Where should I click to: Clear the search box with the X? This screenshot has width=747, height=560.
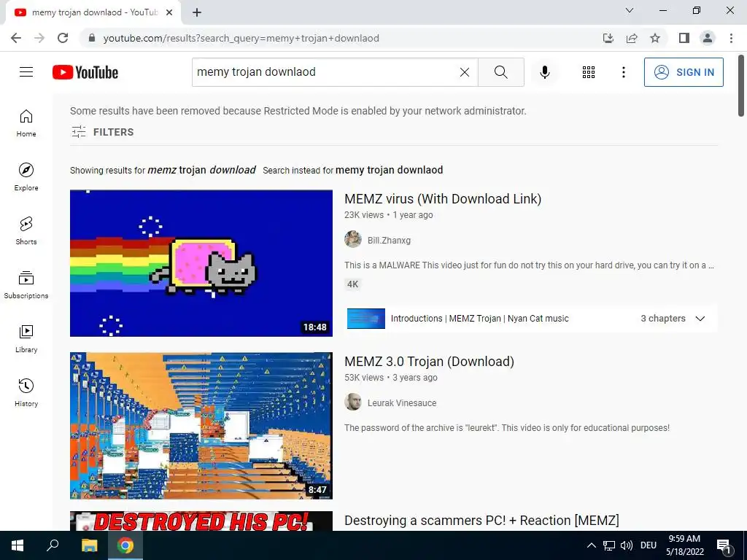465,72
